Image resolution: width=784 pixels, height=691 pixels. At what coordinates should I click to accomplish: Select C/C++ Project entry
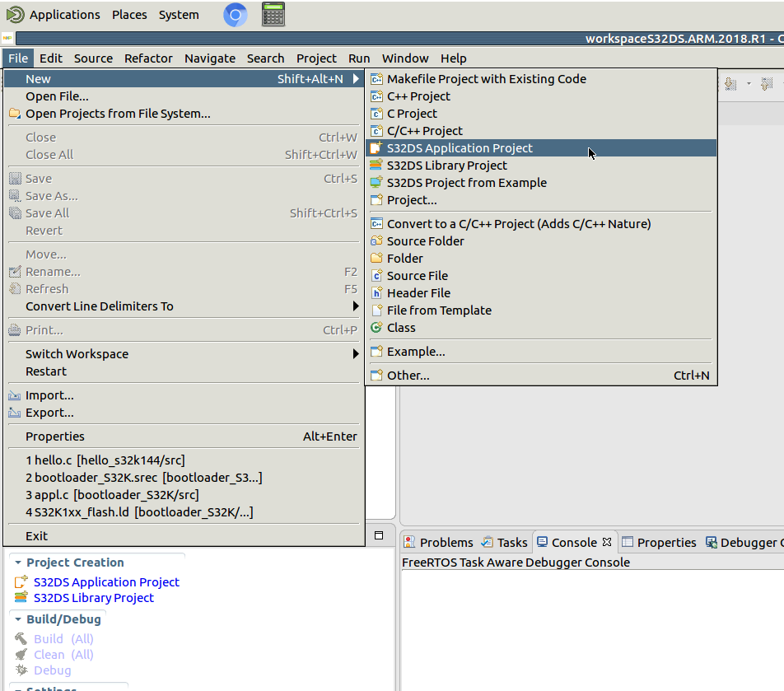(542, 130)
